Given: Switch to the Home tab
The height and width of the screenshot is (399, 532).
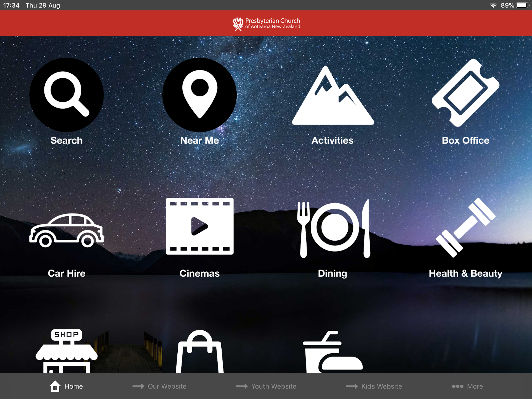Looking at the screenshot, I should (66, 386).
